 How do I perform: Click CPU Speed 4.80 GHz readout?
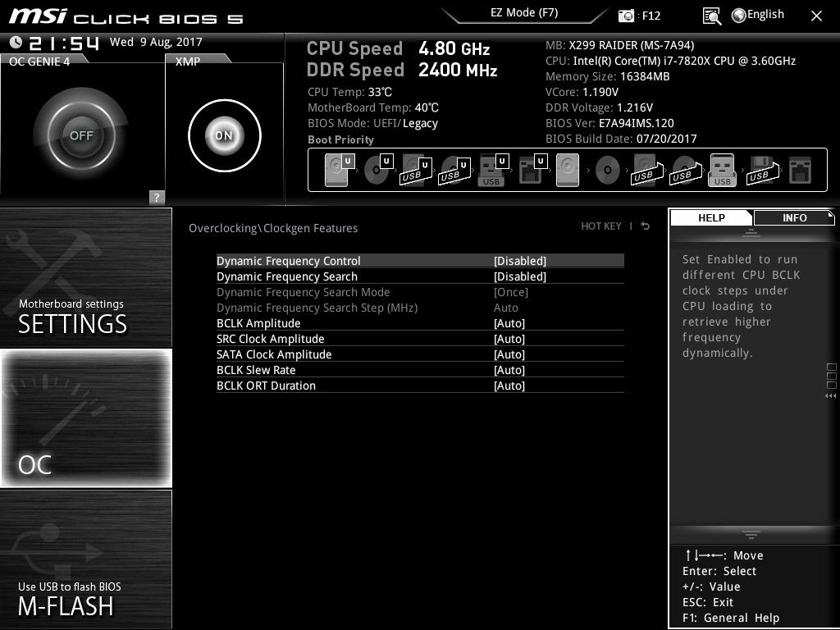click(398, 48)
